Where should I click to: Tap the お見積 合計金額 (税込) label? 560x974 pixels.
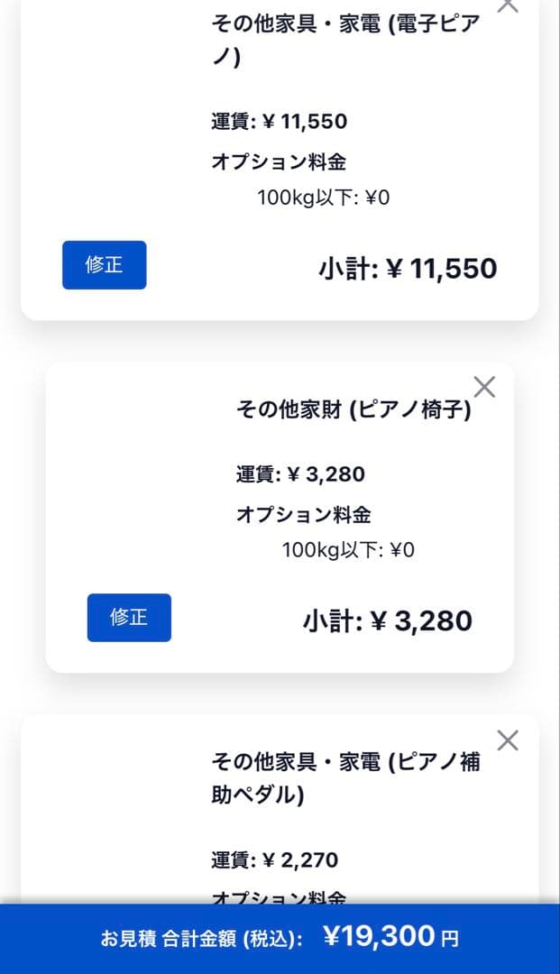[201, 939]
